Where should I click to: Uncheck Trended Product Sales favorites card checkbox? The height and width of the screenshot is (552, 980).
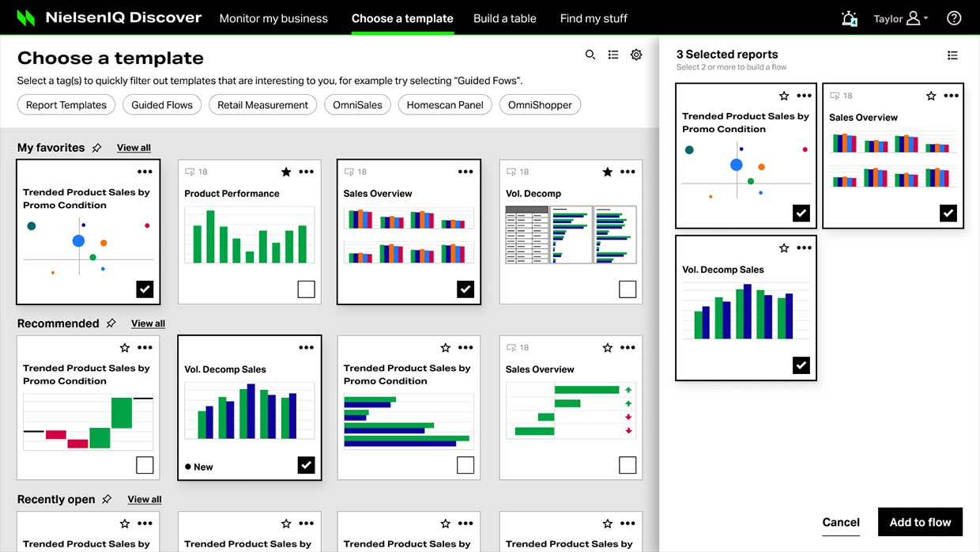click(145, 289)
